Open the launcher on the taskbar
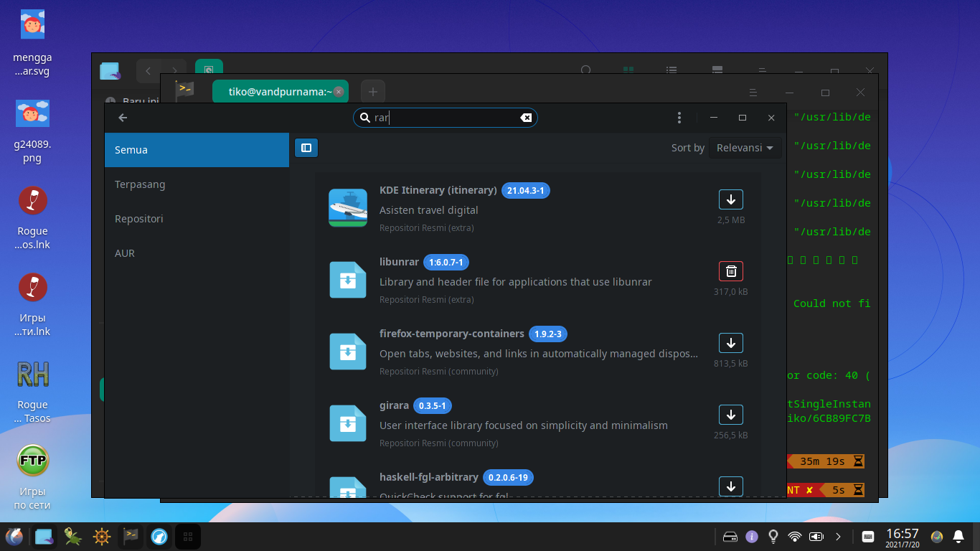Image resolution: width=980 pixels, height=551 pixels. coord(14,536)
